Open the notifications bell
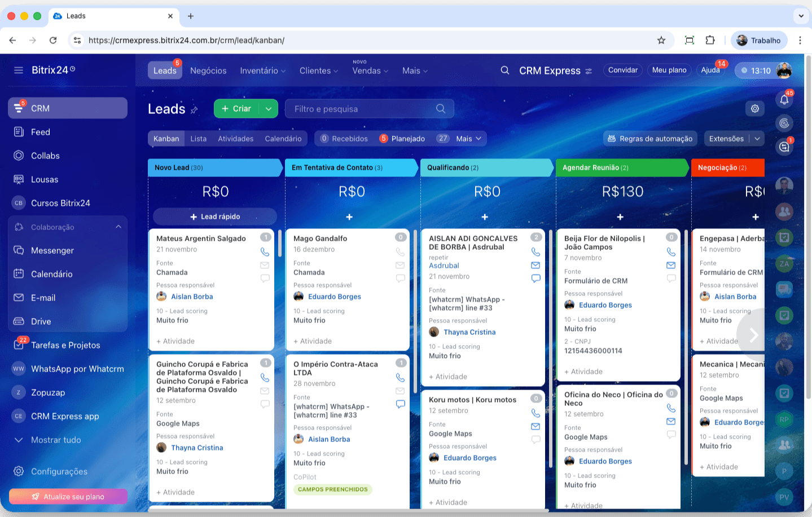This screenshot has height=517, width=812. click(784, 100)
